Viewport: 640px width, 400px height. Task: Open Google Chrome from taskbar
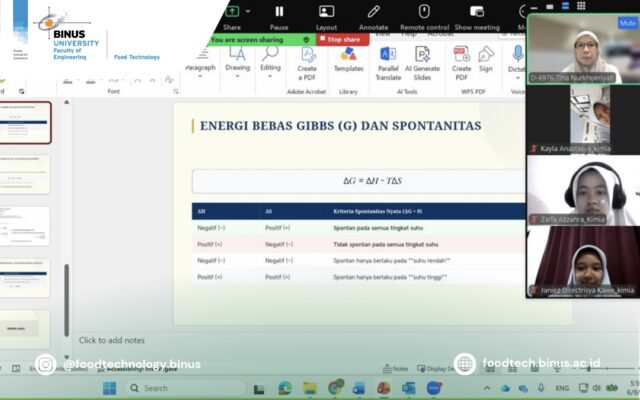(335, 387)
